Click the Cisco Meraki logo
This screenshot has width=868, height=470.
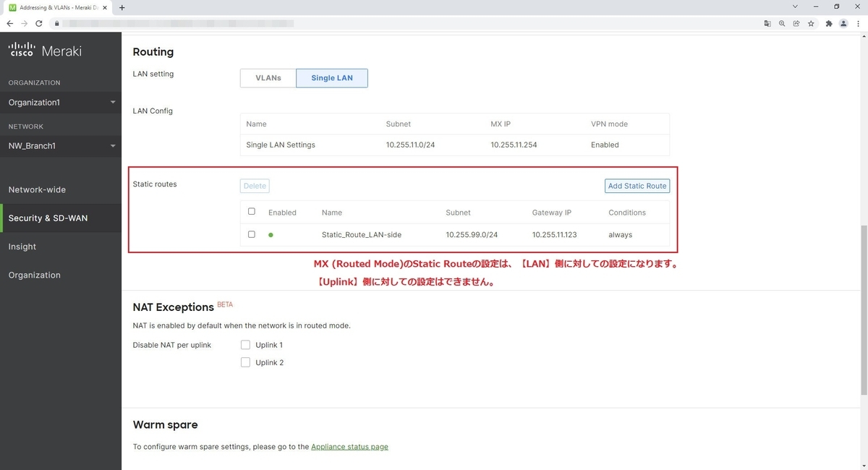[x=43, y=50]
